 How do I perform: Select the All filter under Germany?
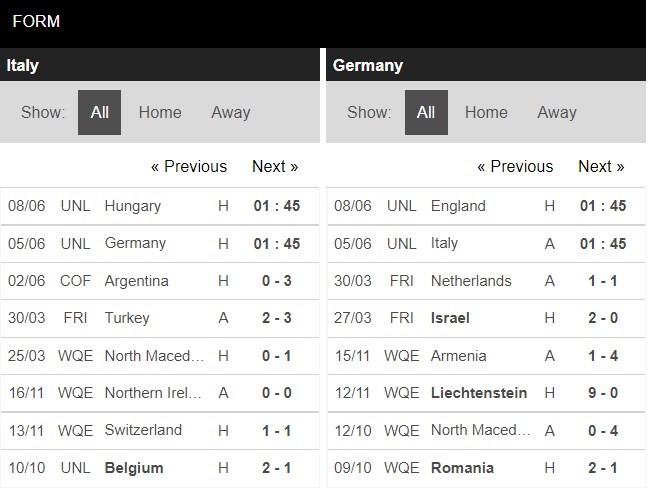(426, 112)
